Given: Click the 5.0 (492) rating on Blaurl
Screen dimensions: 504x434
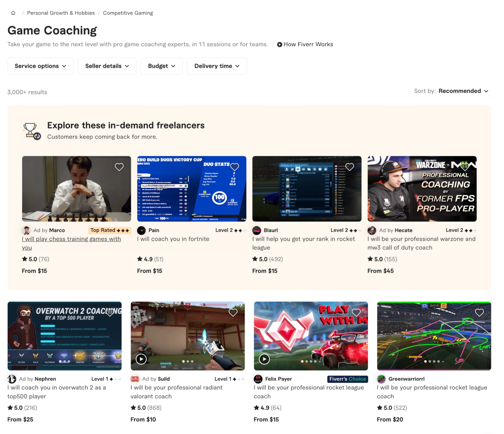Looking at the screenshot, I should click(x=268, y=259).
